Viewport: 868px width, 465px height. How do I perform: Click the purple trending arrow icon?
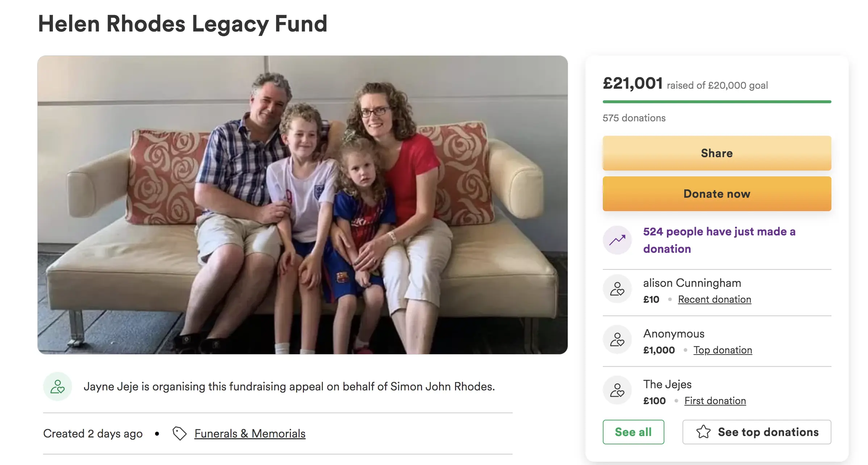click(x=617, y=240)
